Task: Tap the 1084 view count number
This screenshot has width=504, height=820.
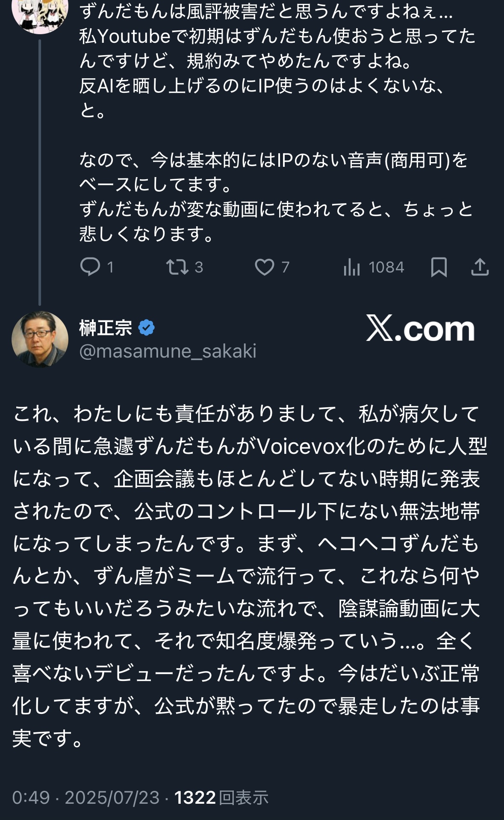Action: pyautogui.click(x=386, y=267)
